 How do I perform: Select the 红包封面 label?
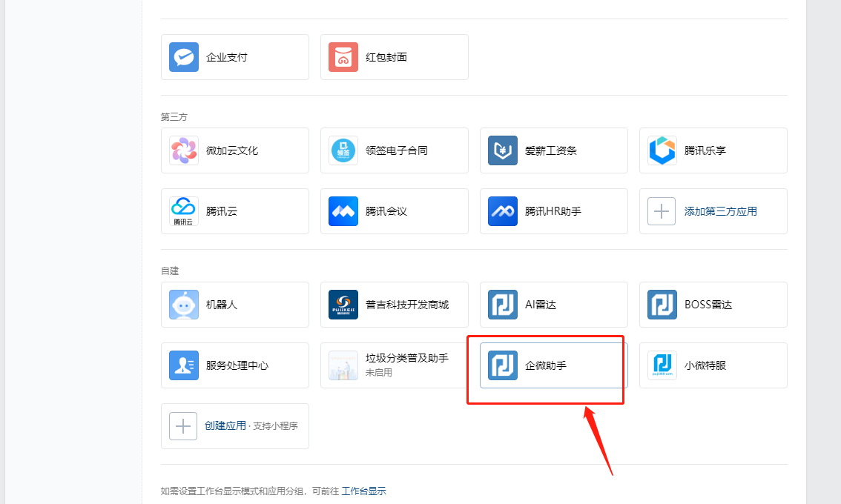386,57
